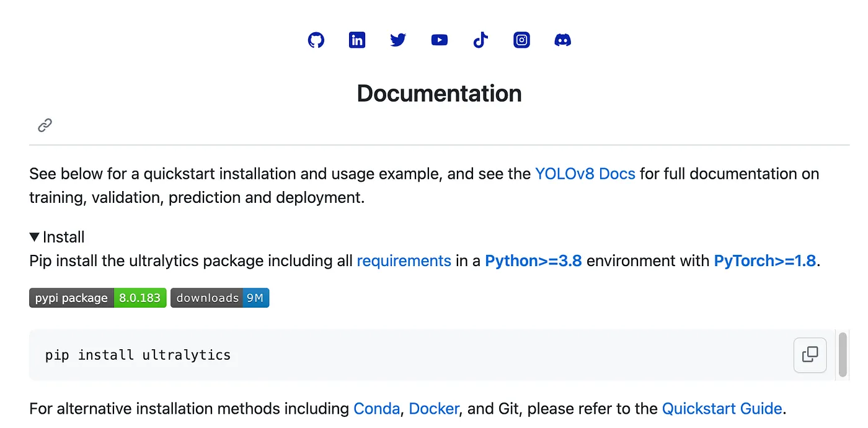The width and height of the screenshot is (868, 428).
Task: Click the anchor link icon below Documentation
Action: tap(45, 125)
